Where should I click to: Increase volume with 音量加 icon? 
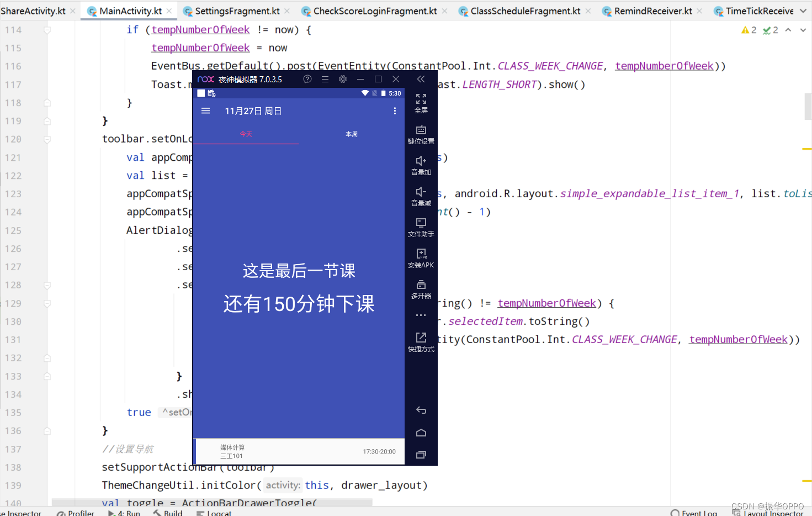point(421,165)
